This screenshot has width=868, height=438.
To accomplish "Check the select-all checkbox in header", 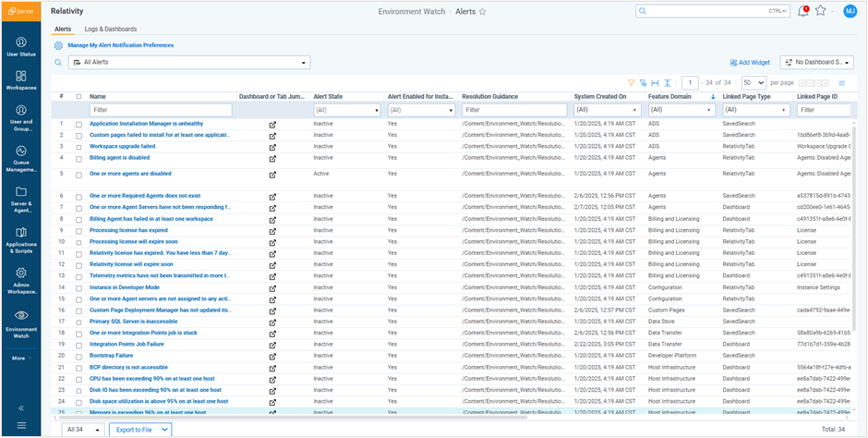I will pos(78,96).
